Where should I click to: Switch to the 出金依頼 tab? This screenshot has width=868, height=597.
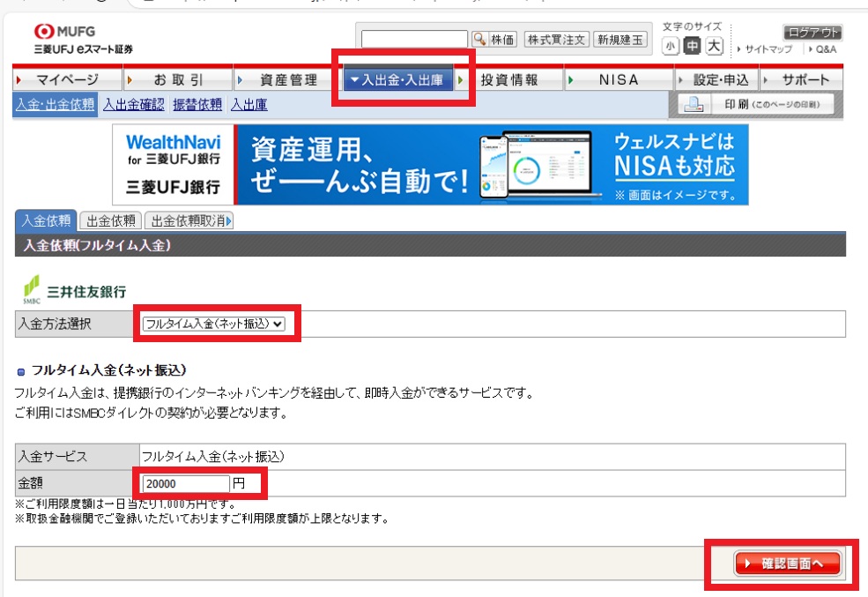point(111,220)
